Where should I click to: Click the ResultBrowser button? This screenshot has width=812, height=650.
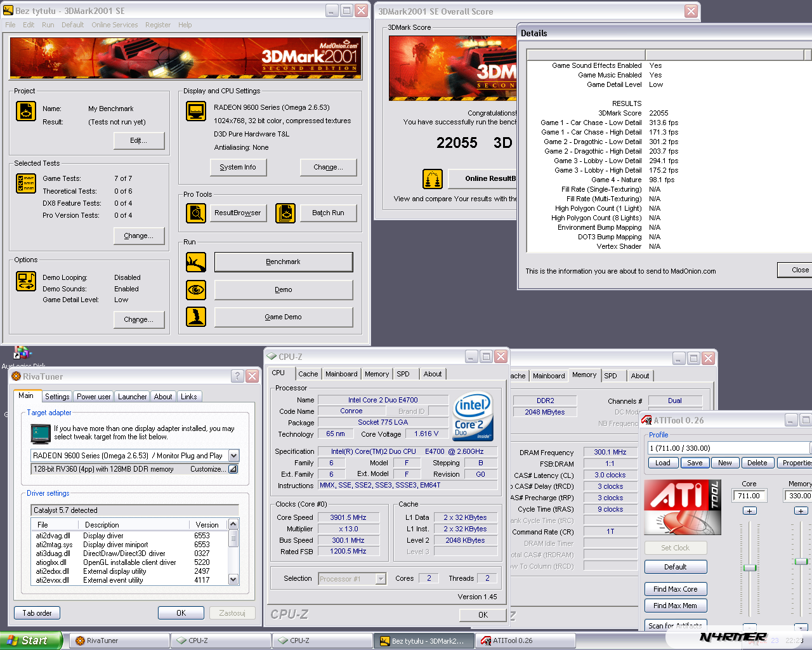(x=237, y=213)
